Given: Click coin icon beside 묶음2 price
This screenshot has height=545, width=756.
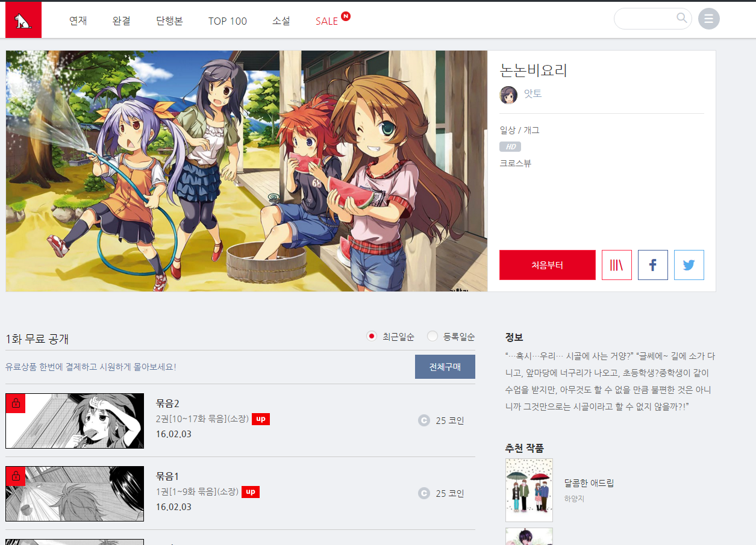Looking at the screenshot, I should 423,420.
